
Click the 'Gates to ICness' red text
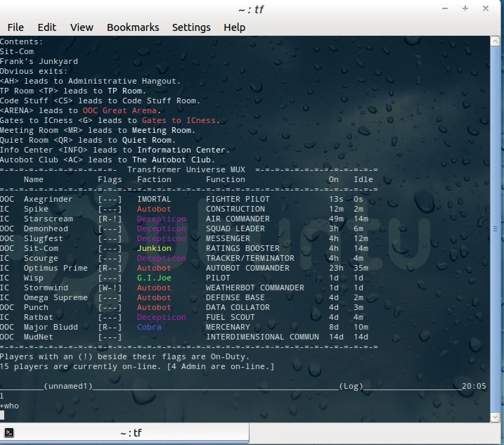pyautogui.click(x=179, y=120)
